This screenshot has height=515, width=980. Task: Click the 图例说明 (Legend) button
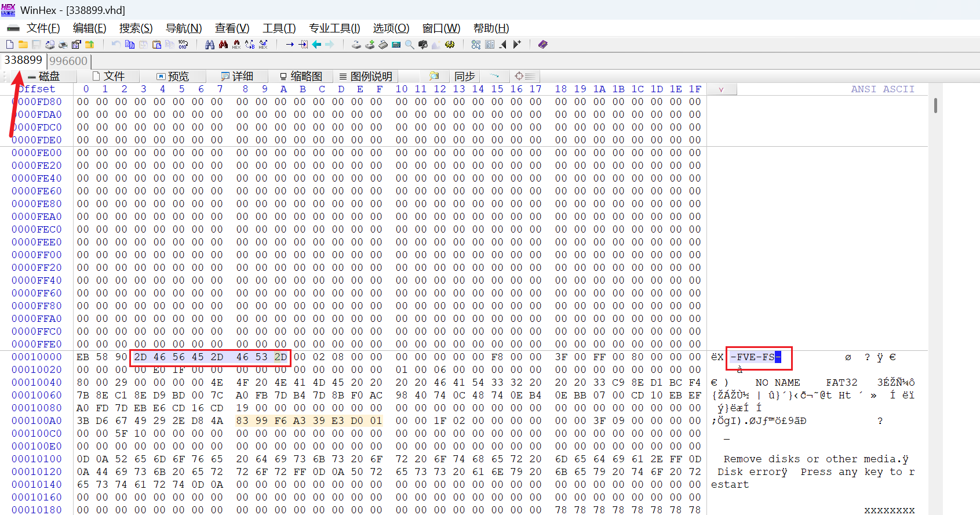[366, 77]
